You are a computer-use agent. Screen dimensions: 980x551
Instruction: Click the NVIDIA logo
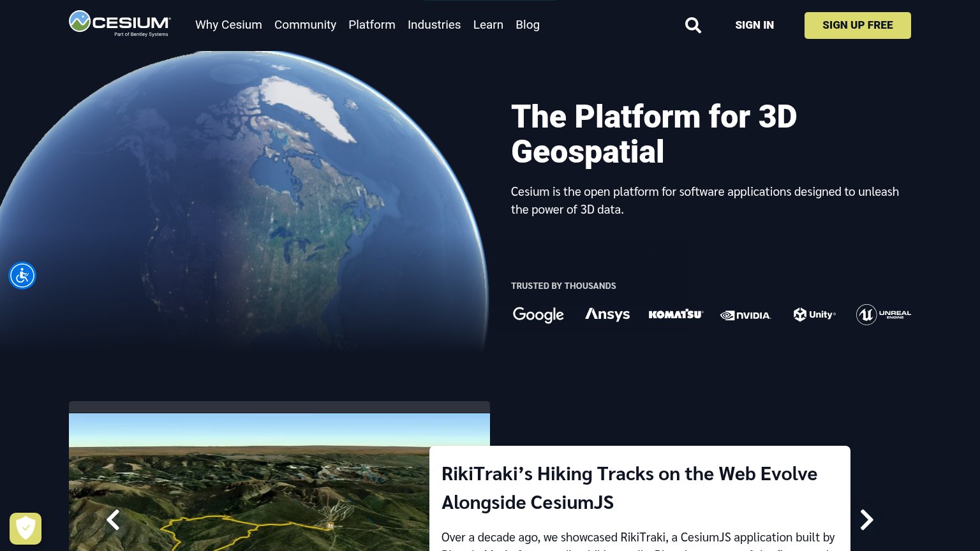[745, 315]
